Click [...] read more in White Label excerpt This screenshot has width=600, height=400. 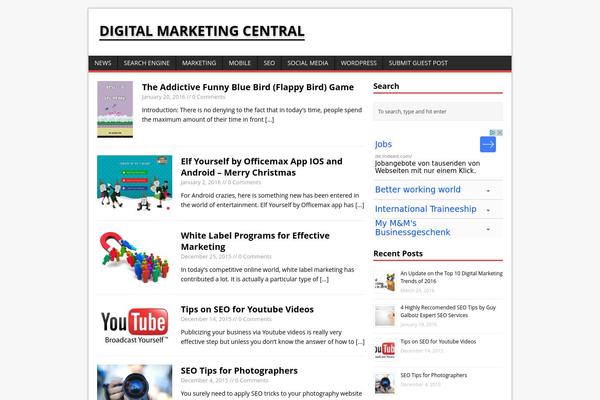(324, 279)
